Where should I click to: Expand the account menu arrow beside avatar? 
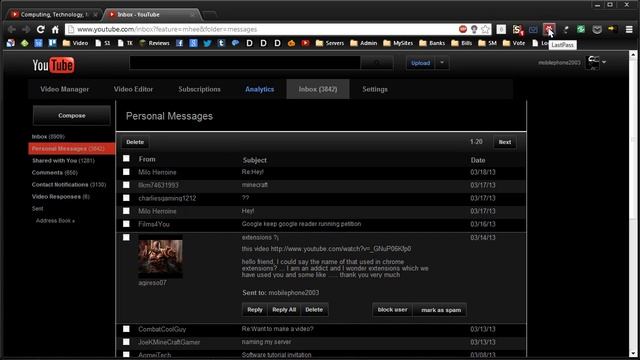coord(604,62)
